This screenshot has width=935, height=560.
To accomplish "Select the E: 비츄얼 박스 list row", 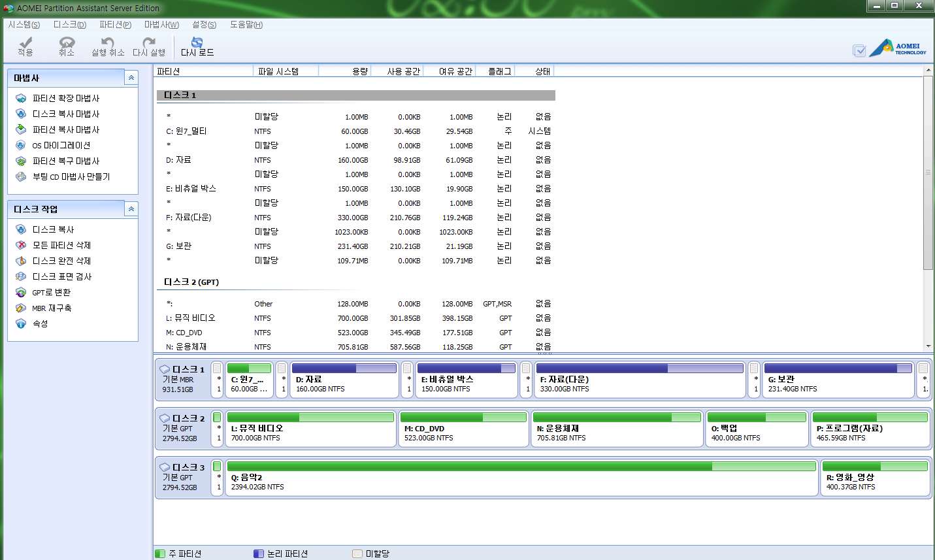I will pyautogui.click(x=356, y=189).
